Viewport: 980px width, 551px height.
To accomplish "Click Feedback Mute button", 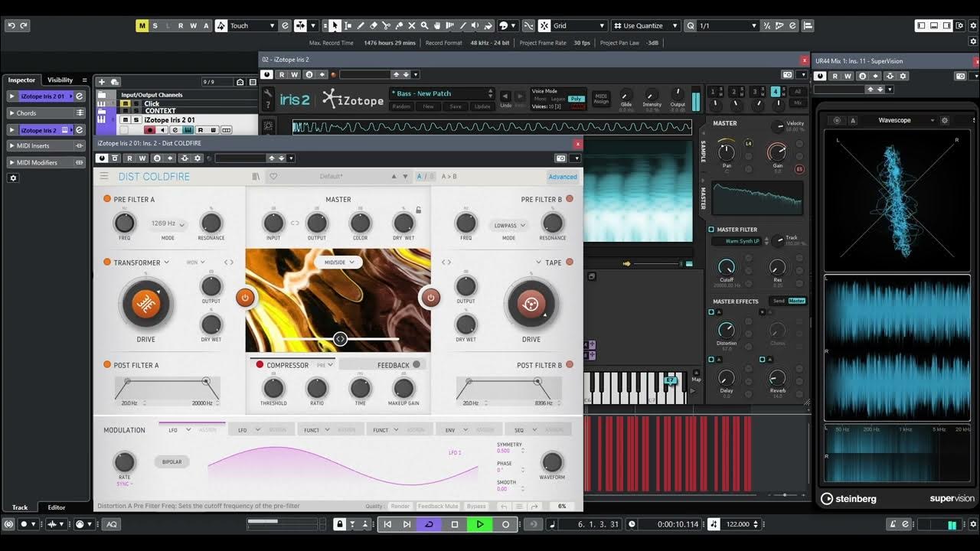I will coord(438,506).
